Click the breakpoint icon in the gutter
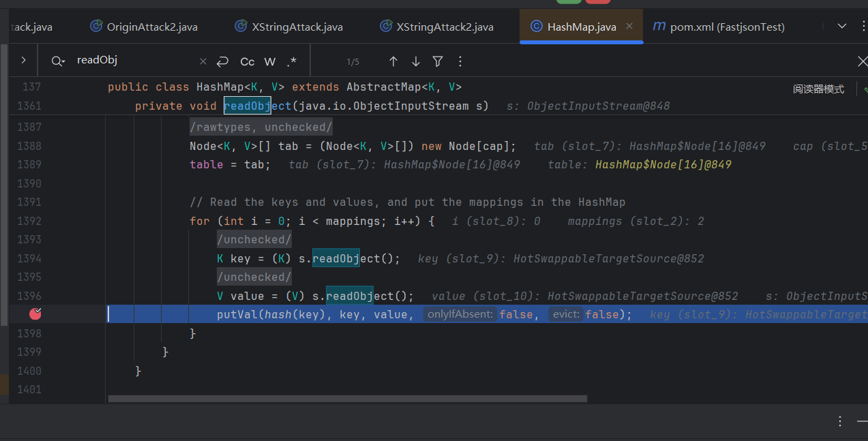This screenshot has width=868, height=441. [35, 314]
